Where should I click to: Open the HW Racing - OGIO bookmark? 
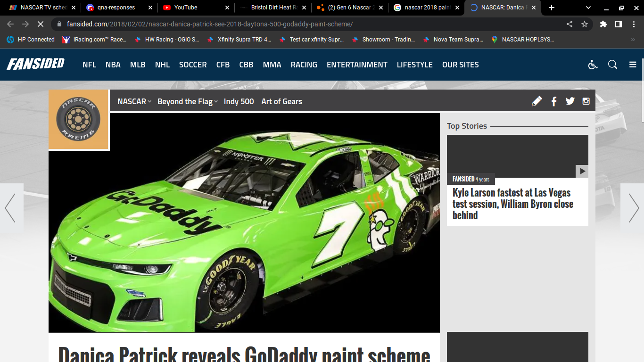(167, 40)
